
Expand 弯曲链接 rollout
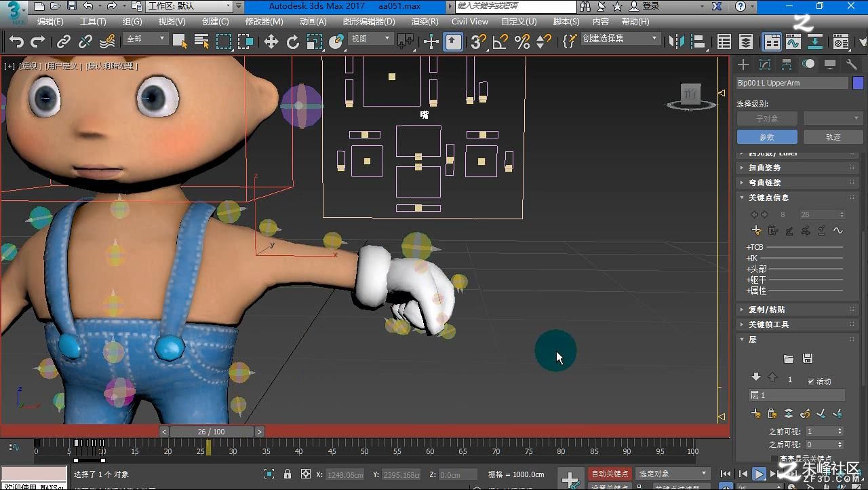[x=797, y=183]
